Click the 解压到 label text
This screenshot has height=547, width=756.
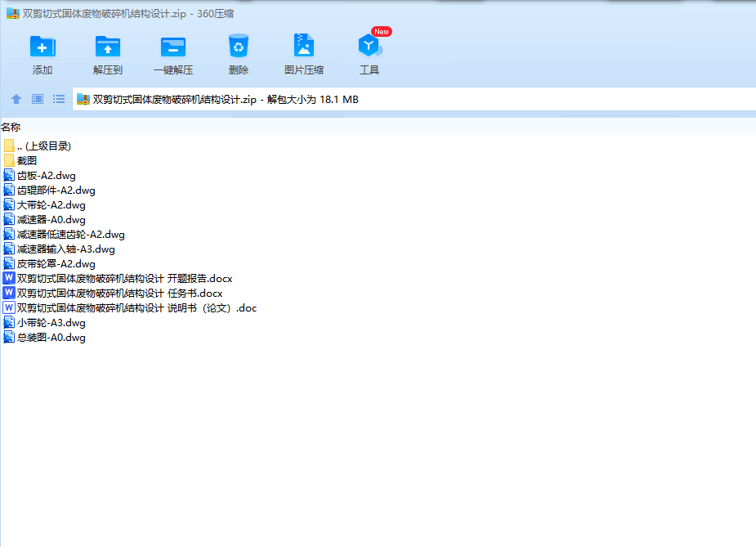108,70
